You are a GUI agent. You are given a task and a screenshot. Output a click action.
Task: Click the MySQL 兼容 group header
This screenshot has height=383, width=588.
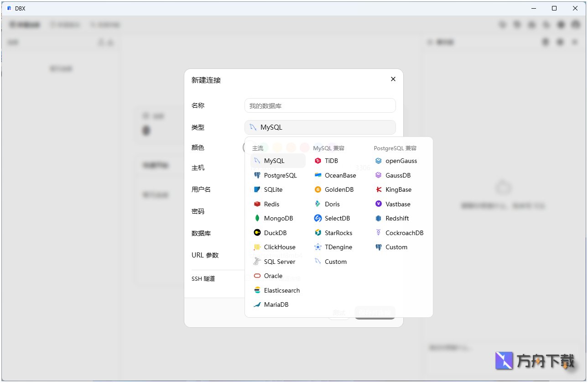point(328,148)
